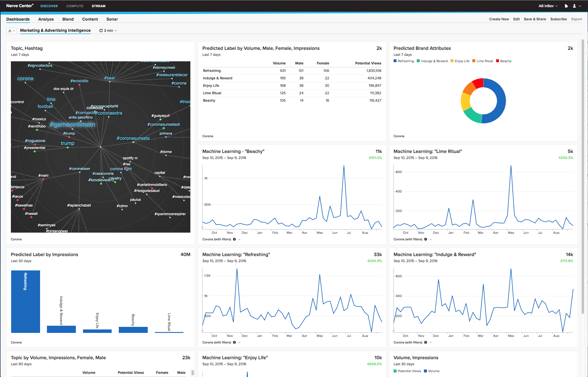The height and width of the screenshot is (377, 588).
Task: Expand the AB InBev account dropdown
Action: (x=548, y=6)
